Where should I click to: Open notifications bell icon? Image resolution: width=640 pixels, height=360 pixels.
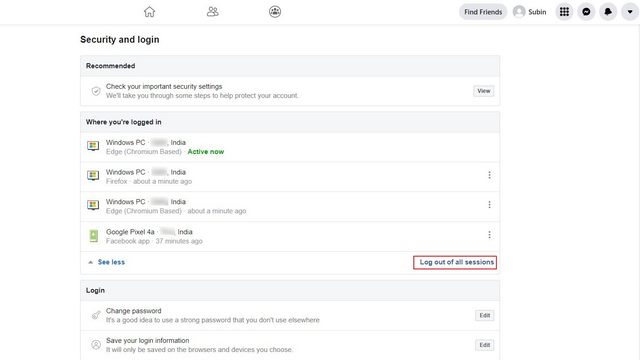(608, 12)
